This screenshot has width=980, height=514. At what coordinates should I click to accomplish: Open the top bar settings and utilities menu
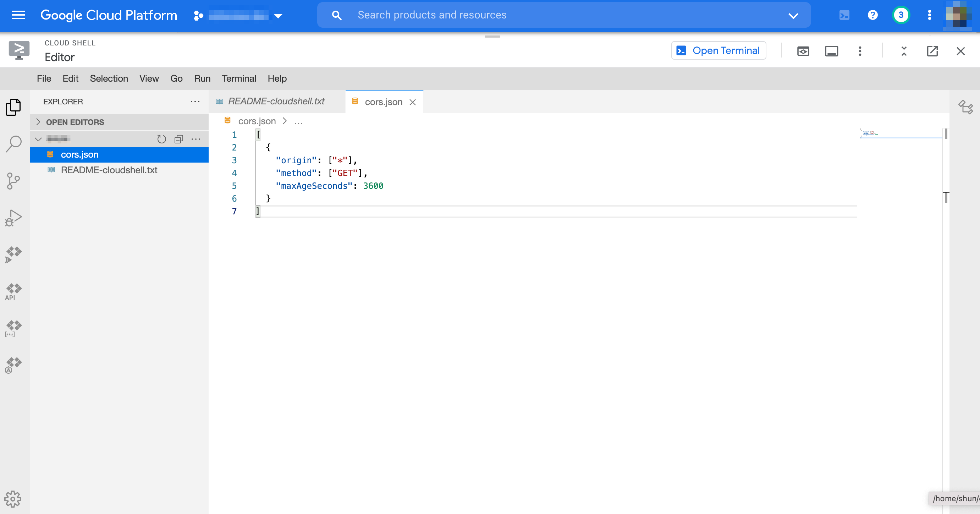(x=929, y=15)
